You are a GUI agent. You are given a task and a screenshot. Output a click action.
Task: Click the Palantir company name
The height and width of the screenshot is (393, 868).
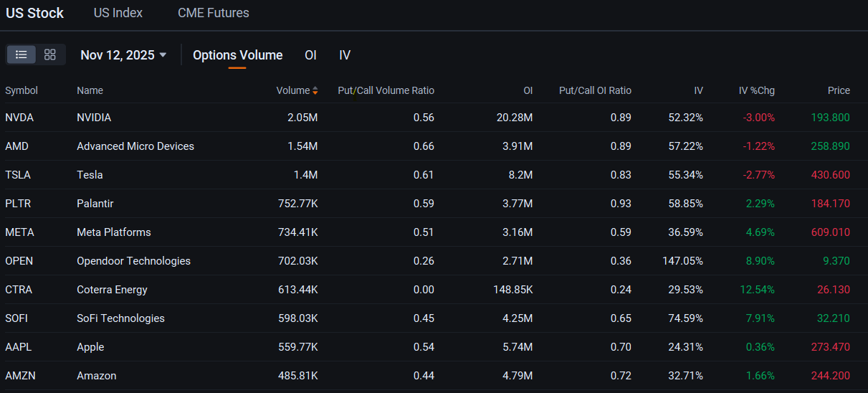tap(95, 204)
